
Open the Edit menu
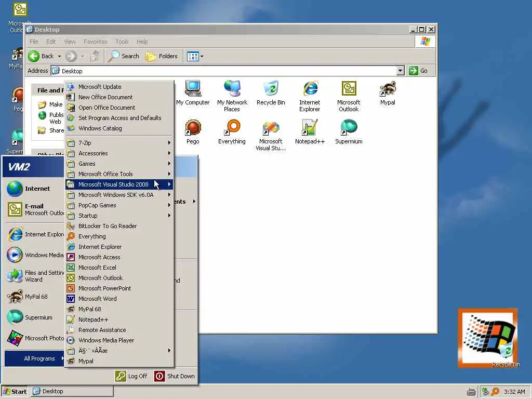[x=51, y=42]
